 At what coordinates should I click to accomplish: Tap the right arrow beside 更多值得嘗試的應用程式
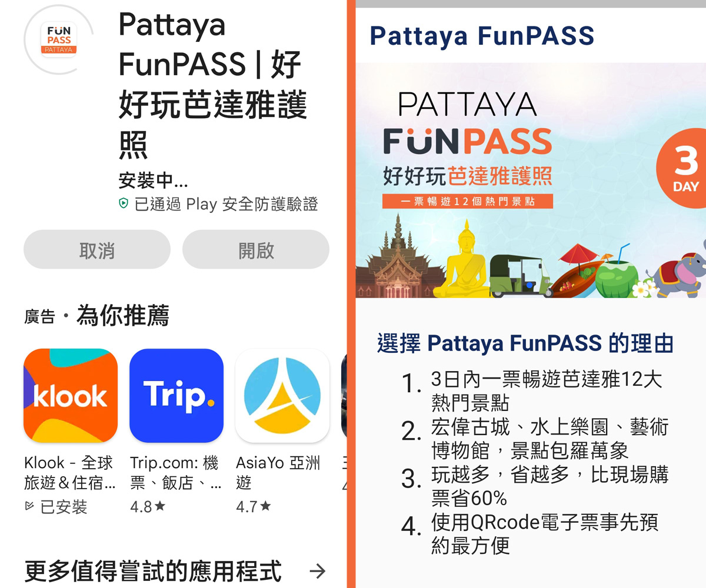pos(318,571)
